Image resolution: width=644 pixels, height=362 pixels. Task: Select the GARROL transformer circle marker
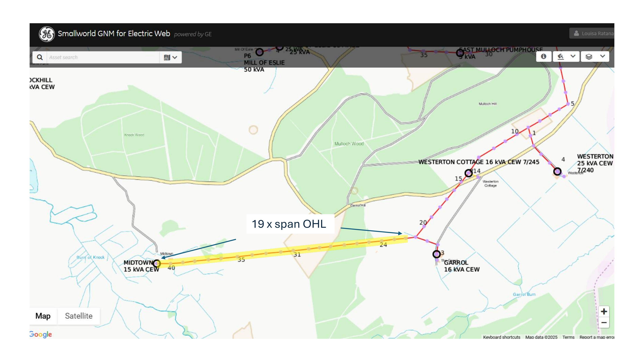click(x=436, y=254)
